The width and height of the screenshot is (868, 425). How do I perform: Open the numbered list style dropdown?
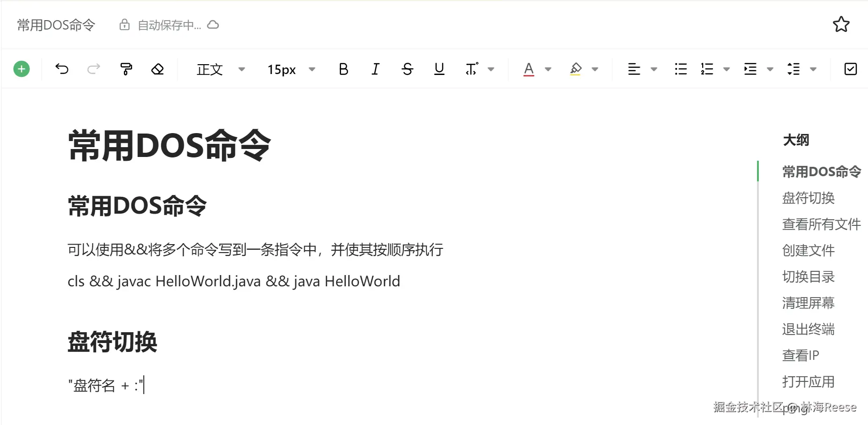tap(727, 69)
